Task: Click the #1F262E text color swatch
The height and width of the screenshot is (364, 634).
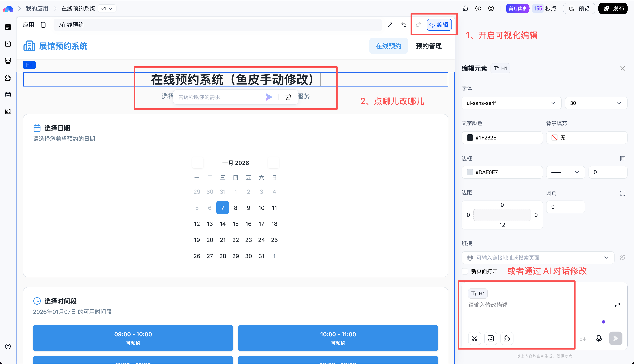Action: pyautogui.click(x=470, y=138)
